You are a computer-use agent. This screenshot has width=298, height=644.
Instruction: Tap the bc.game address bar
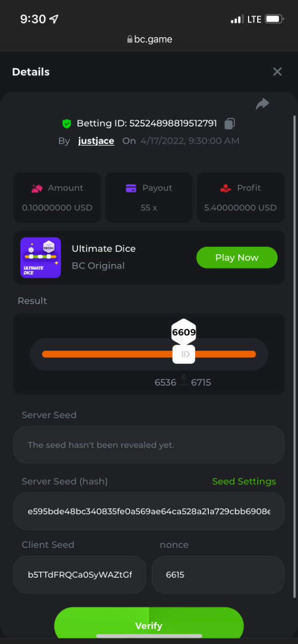coord(149,40)
